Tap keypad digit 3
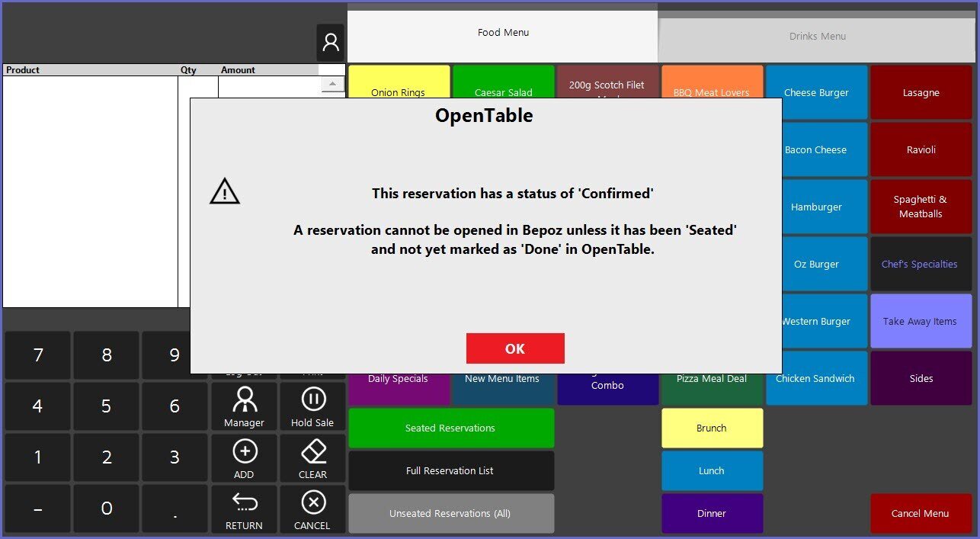The height and width of the screenshot is (539, 980). (x=175, y=457)
